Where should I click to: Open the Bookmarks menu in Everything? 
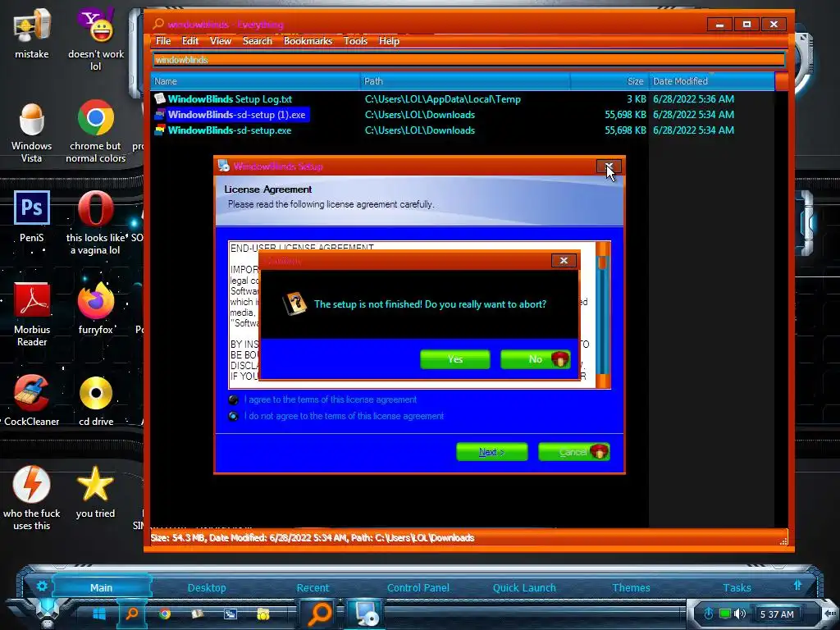308,41
